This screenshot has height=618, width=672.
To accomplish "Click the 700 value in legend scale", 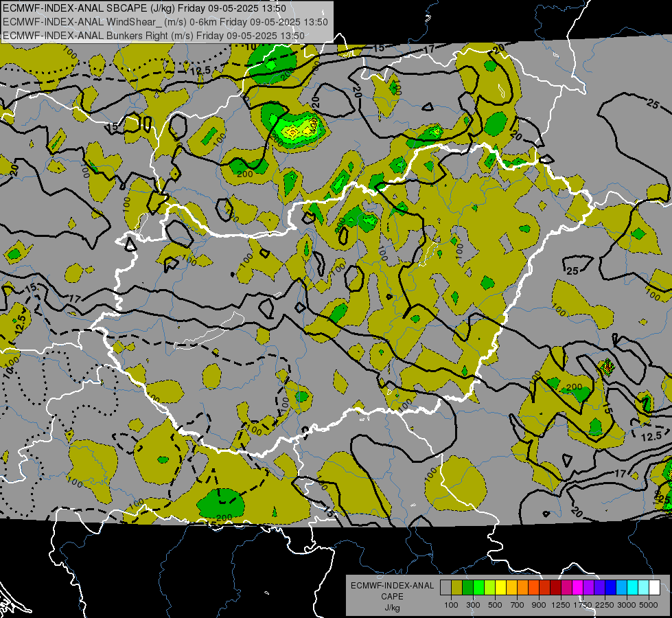I will point(518,605).
